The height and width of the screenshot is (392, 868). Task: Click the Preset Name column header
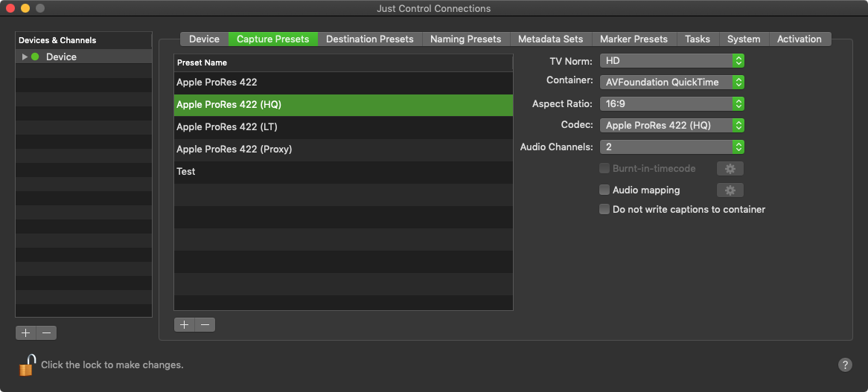(343, 63)
